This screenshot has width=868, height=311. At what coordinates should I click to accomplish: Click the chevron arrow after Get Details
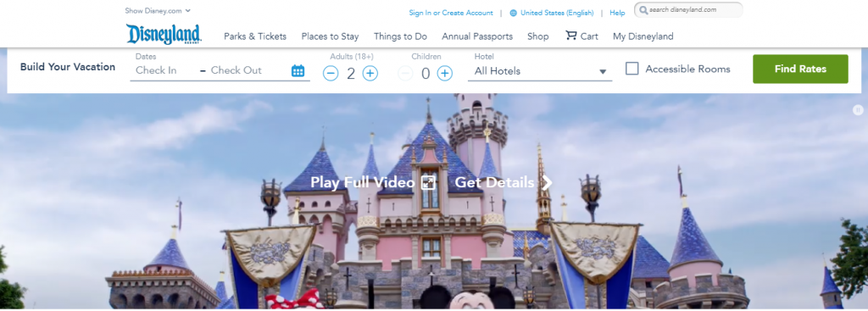[547, 182]
